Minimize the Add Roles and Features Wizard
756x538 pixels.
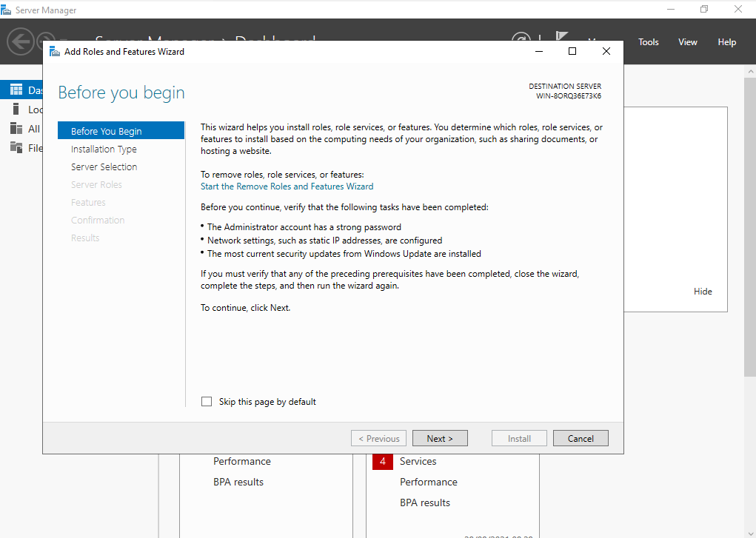[539, 51]
